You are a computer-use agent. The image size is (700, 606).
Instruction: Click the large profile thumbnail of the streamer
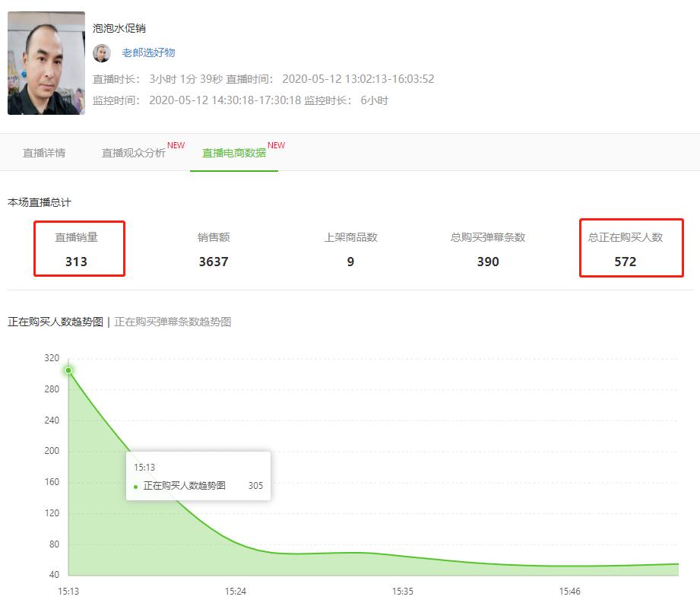pos(44,61)
